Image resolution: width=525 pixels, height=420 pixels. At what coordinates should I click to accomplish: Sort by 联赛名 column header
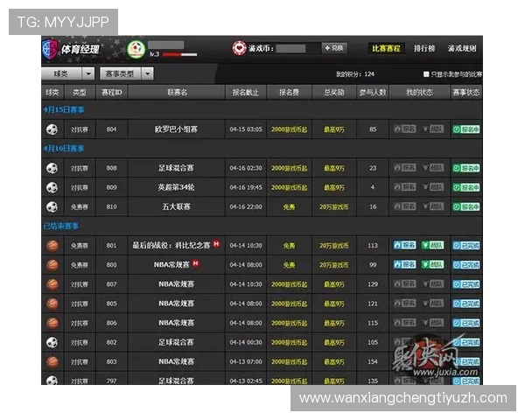point(177,93)
